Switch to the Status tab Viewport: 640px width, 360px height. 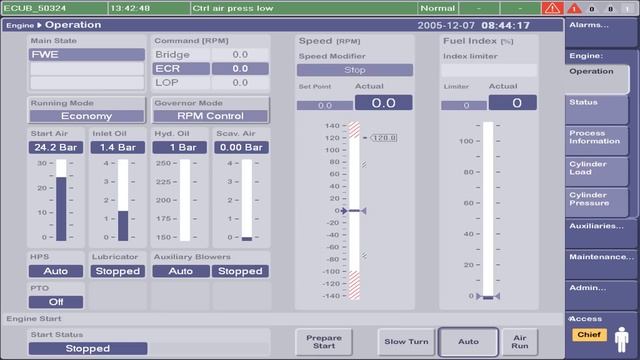click(596, 109)
